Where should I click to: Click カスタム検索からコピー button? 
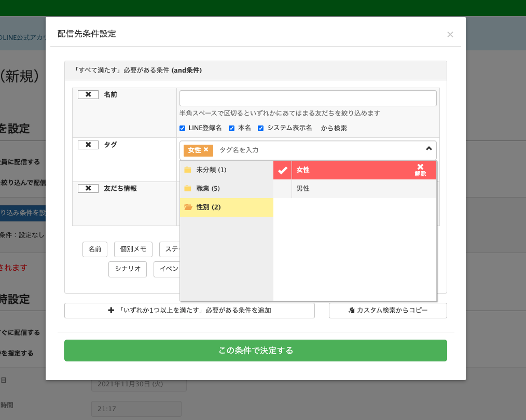click(x=388, y=311)
